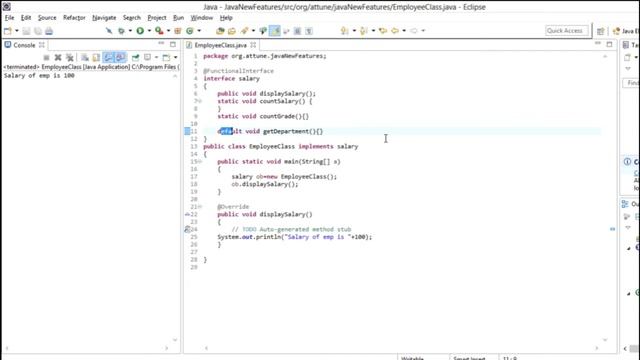640x360 pixels.
Task: Open the Back history dropdown arrow
Action: [404, 31]
